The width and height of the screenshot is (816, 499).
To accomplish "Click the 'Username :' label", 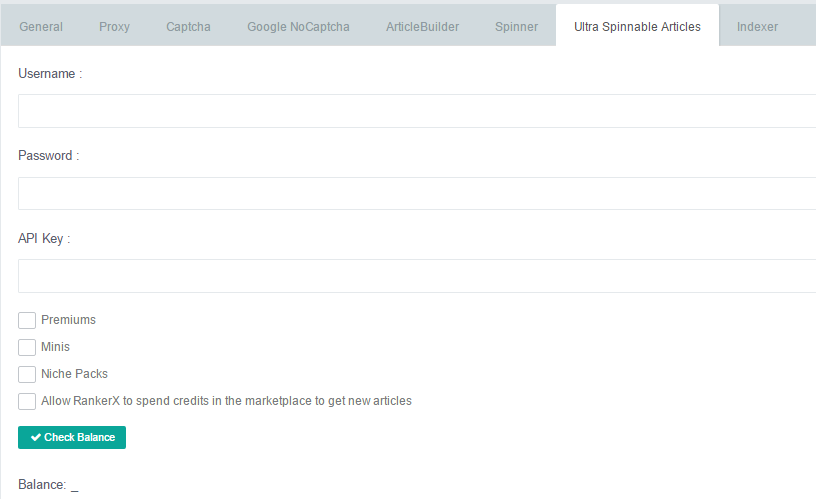I will [x=50, y=74].
